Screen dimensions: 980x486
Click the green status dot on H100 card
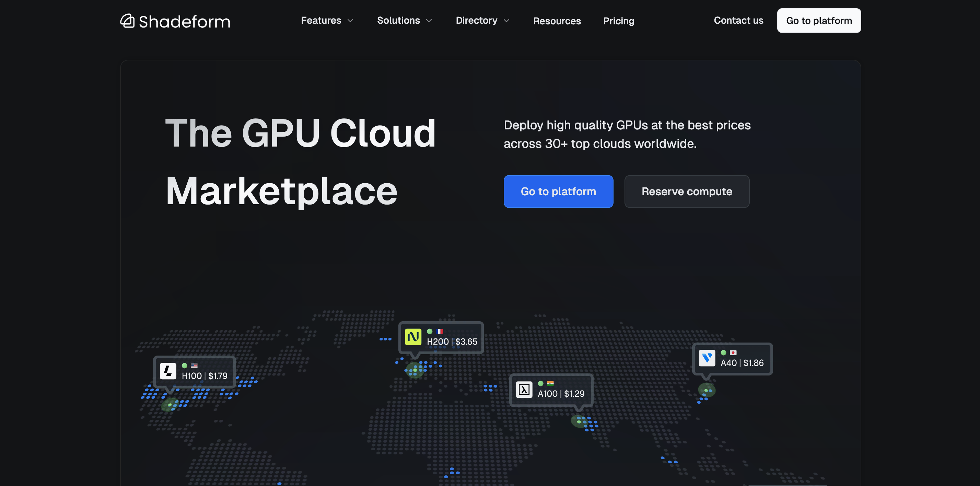[x=185, y=365]
